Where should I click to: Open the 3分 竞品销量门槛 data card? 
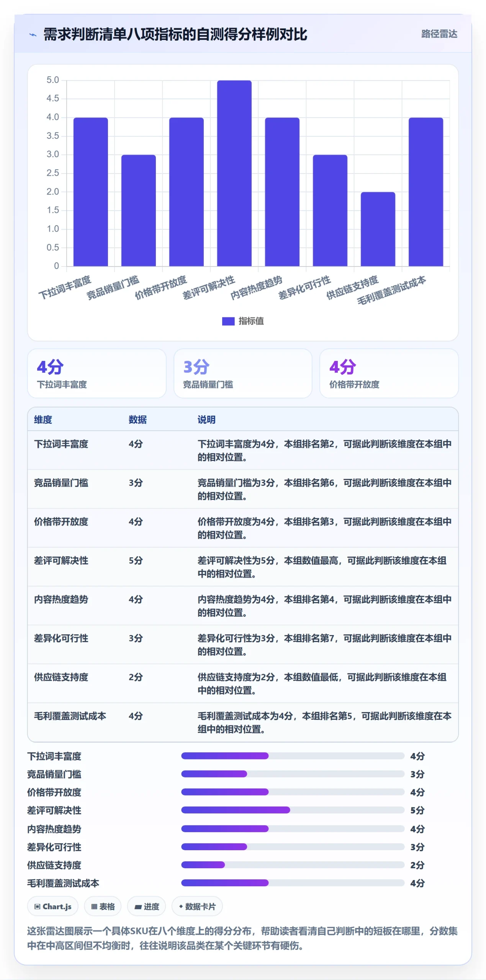243,373
